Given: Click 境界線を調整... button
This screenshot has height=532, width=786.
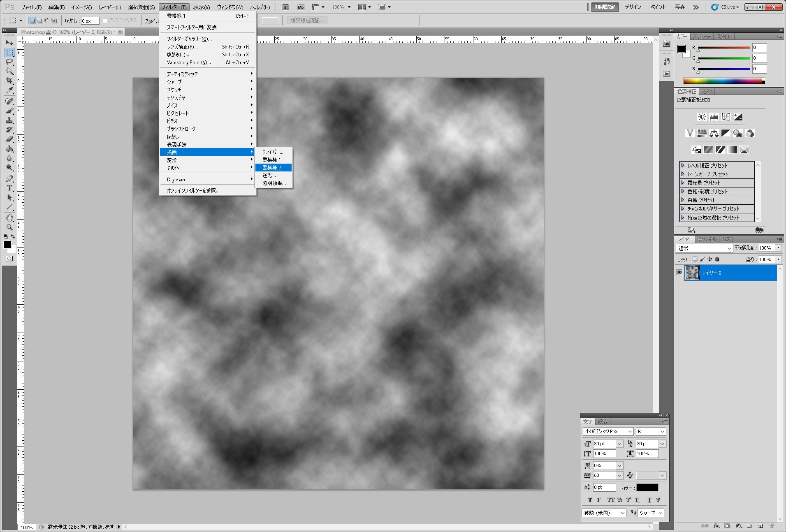Looking at the screenshot, I should (x=307, y=20).
